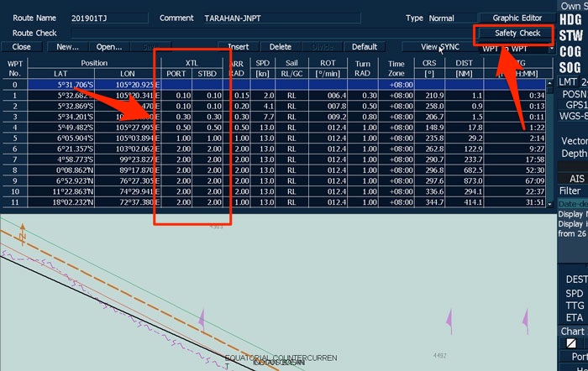
Task: Click the leftmost purple flag marker on chart
Action: 201,318
